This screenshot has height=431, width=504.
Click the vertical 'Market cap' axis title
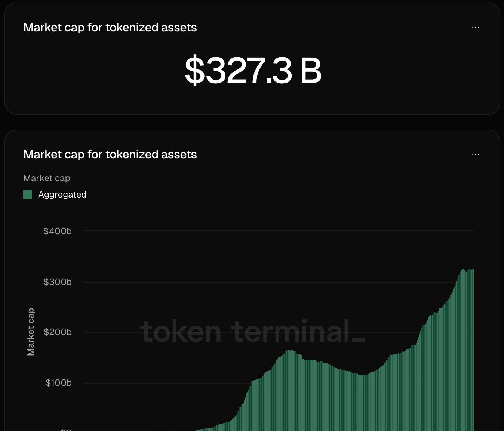pyautogui.click(x=31, y=332)
